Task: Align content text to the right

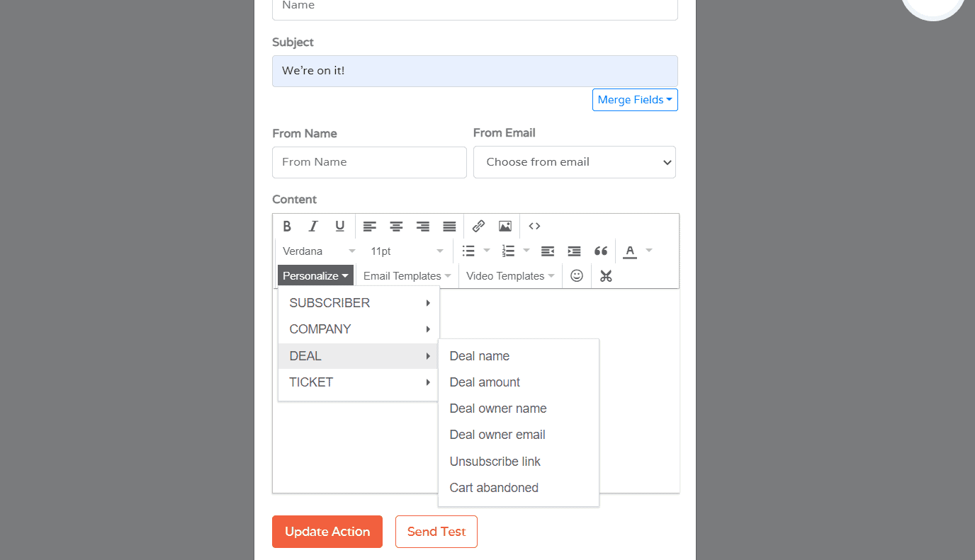Action: (x=423, y=226)
